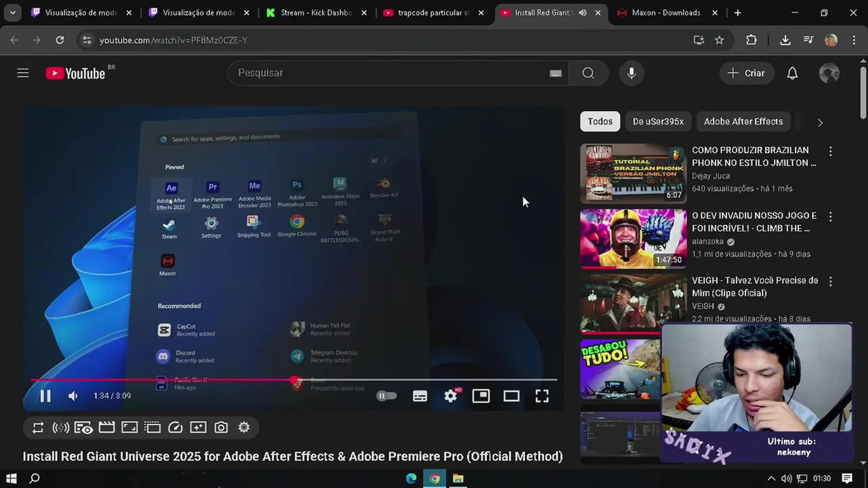This screenshot has height=488, width=868.
Task: Click the address bar URL
Action: [174, 41]
